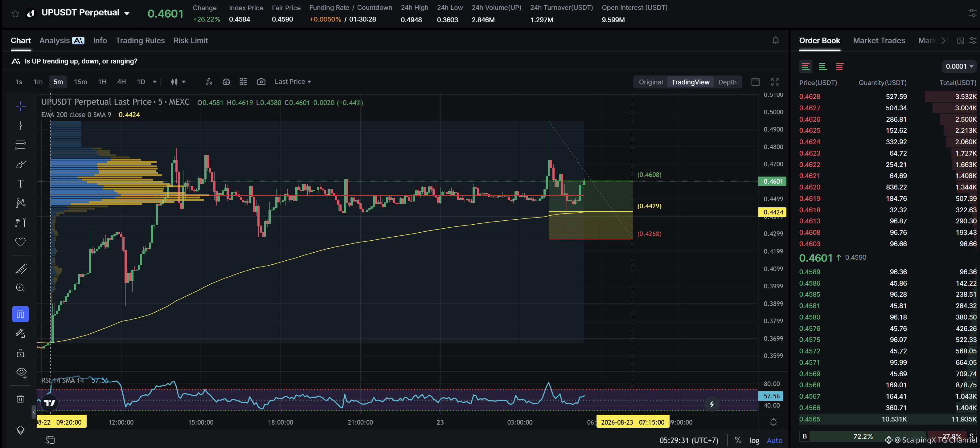The height and width of the screenshot is (448, 980).
Task: Toggle magnet mode for drawings
Action: (21, 314)
